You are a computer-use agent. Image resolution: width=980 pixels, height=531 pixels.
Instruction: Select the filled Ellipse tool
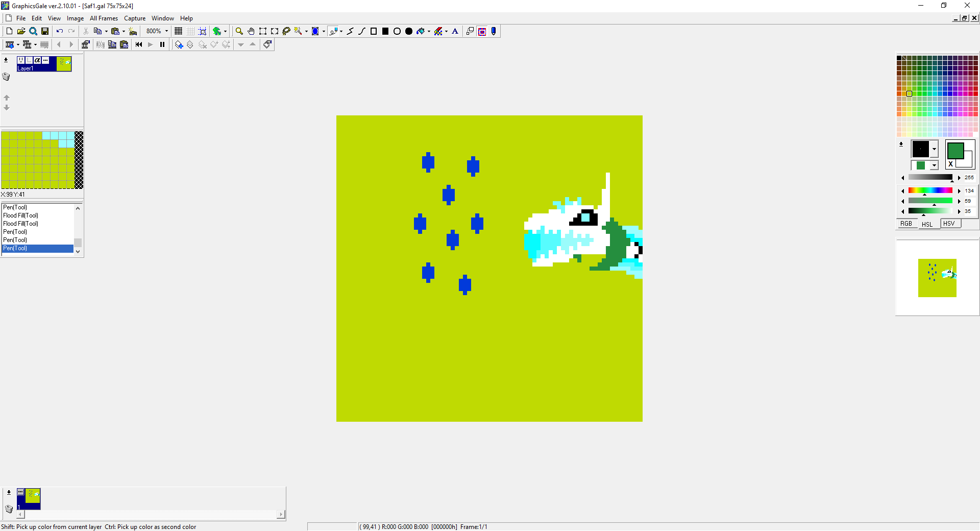click(x=409, y=31)
